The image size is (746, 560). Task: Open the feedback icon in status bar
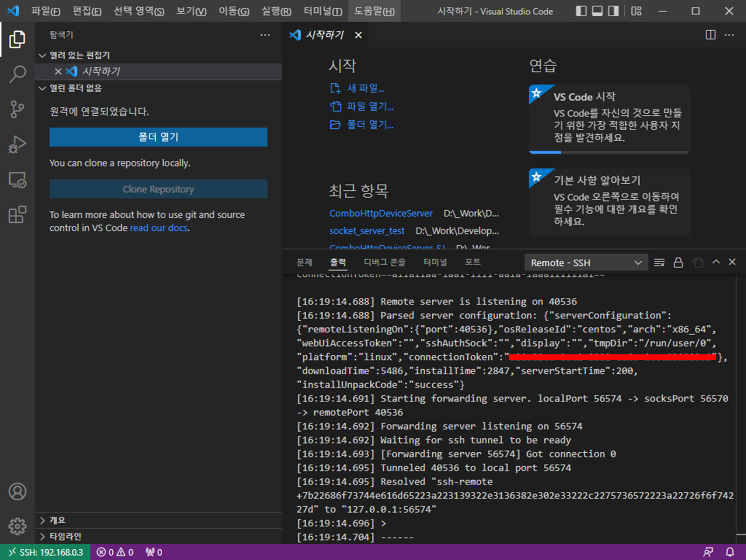point(708,552)
